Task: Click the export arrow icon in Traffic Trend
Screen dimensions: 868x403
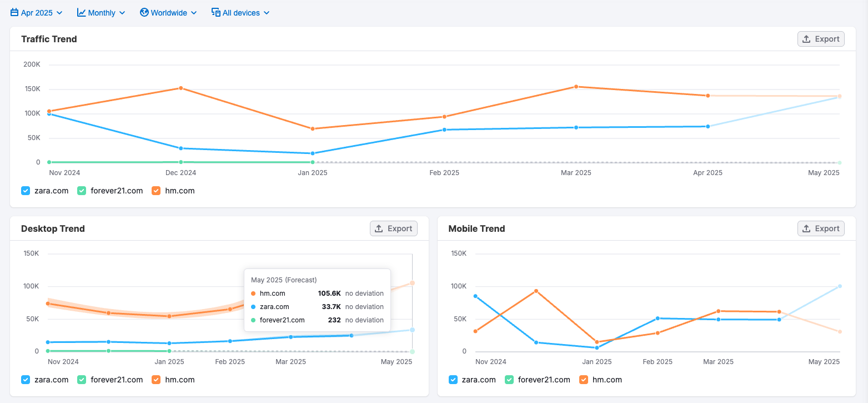Action: click(x=807, y=39)
